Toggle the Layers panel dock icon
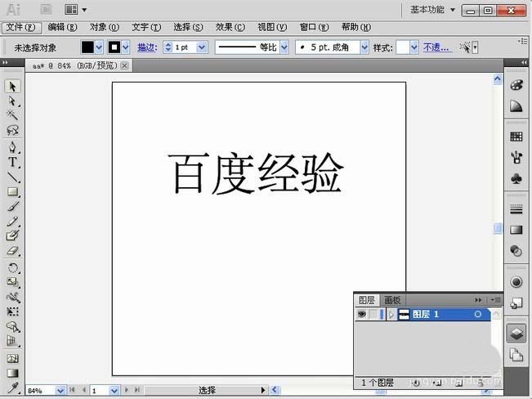 click(x=516, y=333)
